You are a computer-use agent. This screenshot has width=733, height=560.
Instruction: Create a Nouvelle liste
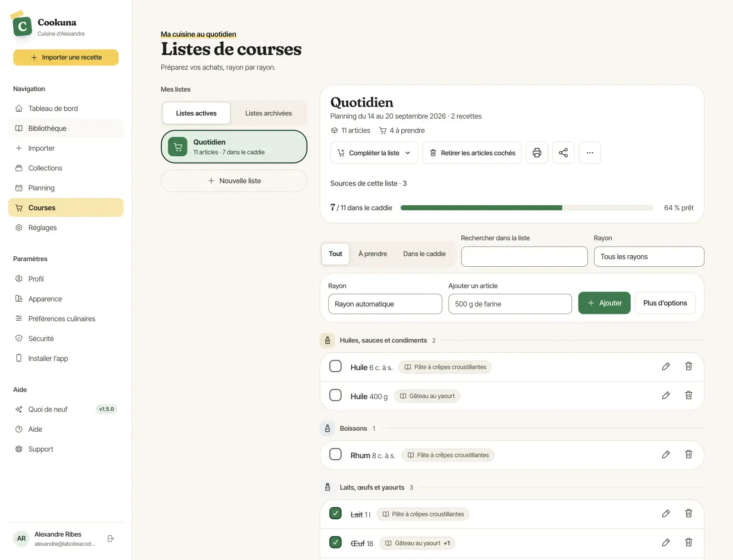[x=234, y=181]
